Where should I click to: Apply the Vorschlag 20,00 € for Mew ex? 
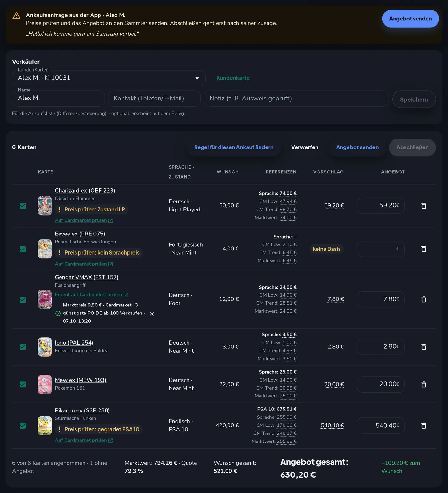(334, 384)
